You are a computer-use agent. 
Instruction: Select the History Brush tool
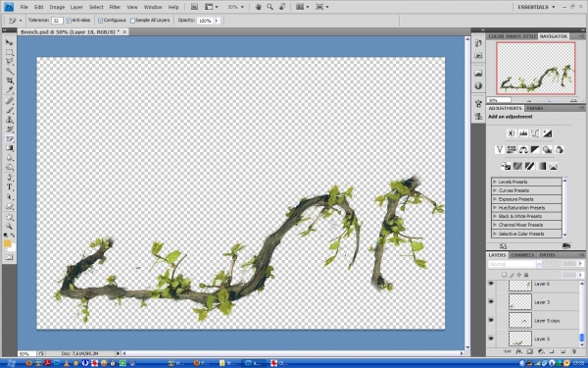pyautogui.click(x=10, y=129)
